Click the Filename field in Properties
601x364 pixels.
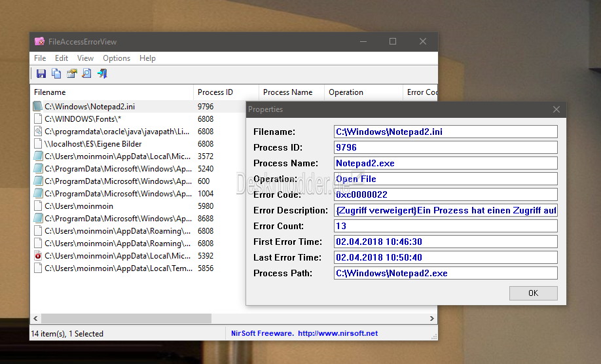[x=445, y=132]
